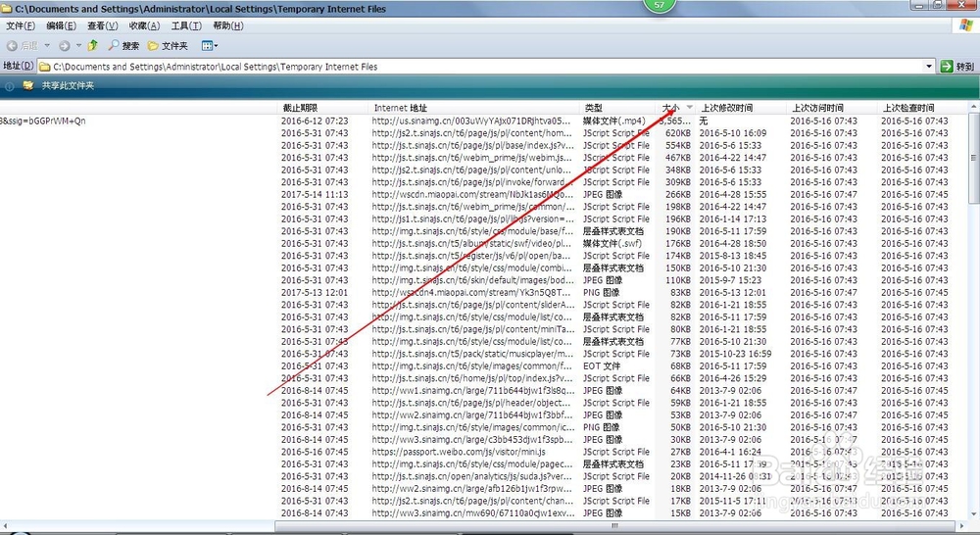Screen dimensions: 980x535
Task: Select modified time 2016-4-26 15:29
Action: click(x=732, y=378)
